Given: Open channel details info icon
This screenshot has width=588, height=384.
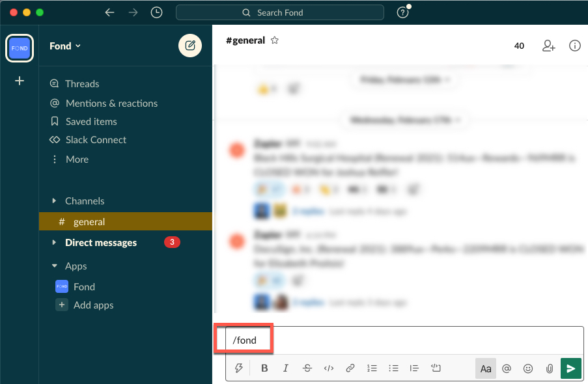Looking at the screenshot, I should tap(574, 46).
